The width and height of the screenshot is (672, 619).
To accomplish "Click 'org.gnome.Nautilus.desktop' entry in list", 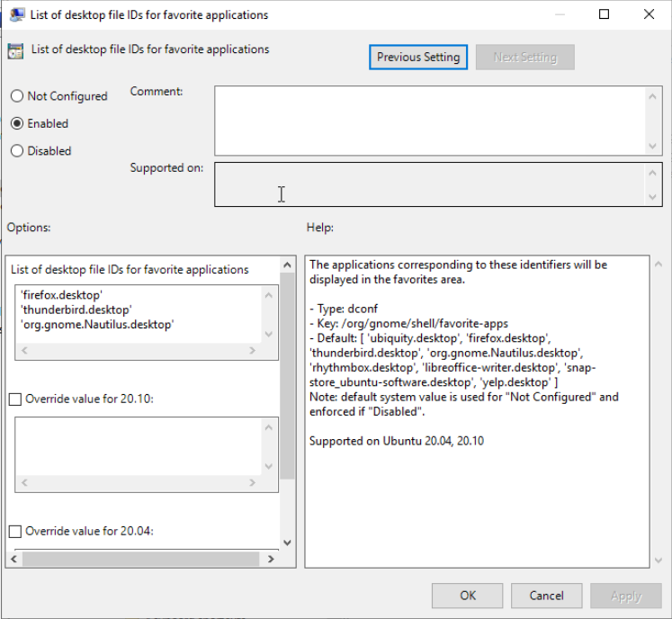I will click(97, 325).
